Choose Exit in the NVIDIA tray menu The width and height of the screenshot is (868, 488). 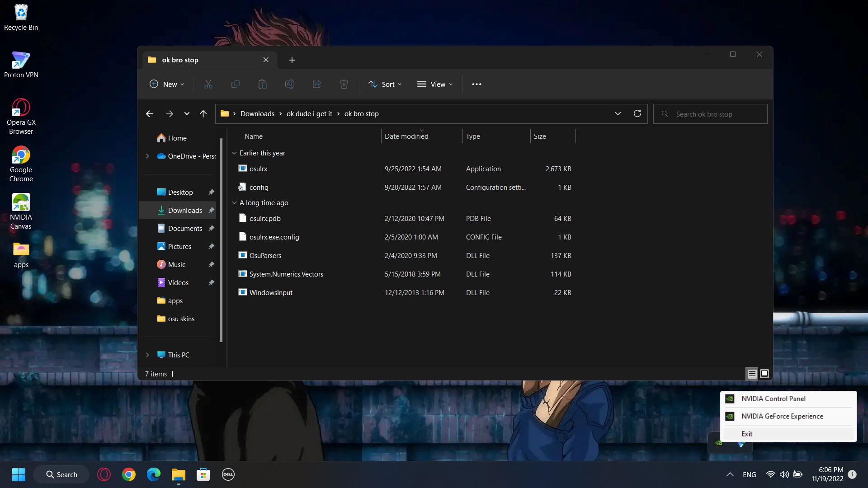coord(747,434)
